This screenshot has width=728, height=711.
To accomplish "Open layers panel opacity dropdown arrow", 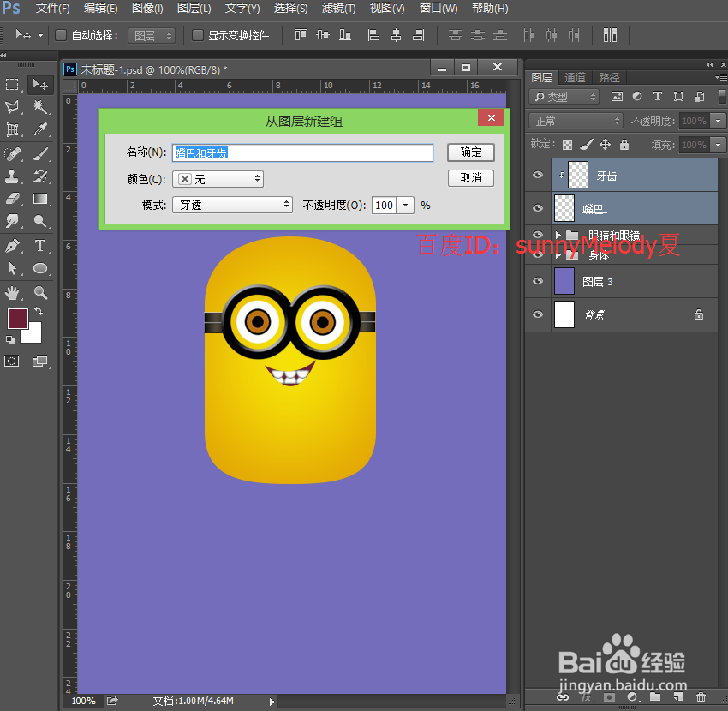I will pos(719,121).
